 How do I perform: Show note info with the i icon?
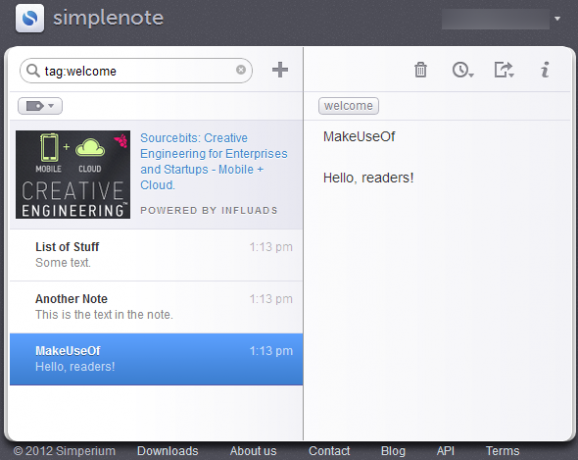click(x=545, y=70)
